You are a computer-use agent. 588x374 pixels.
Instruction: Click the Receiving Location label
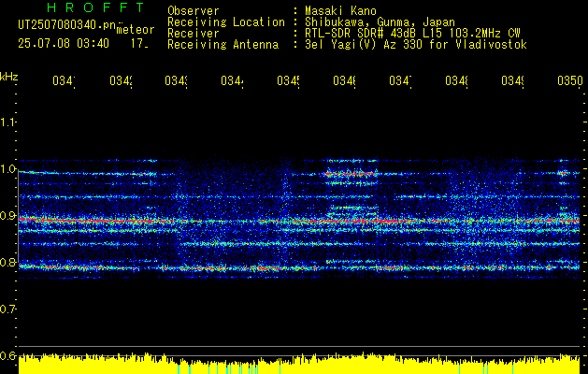(x=226, y=22)
